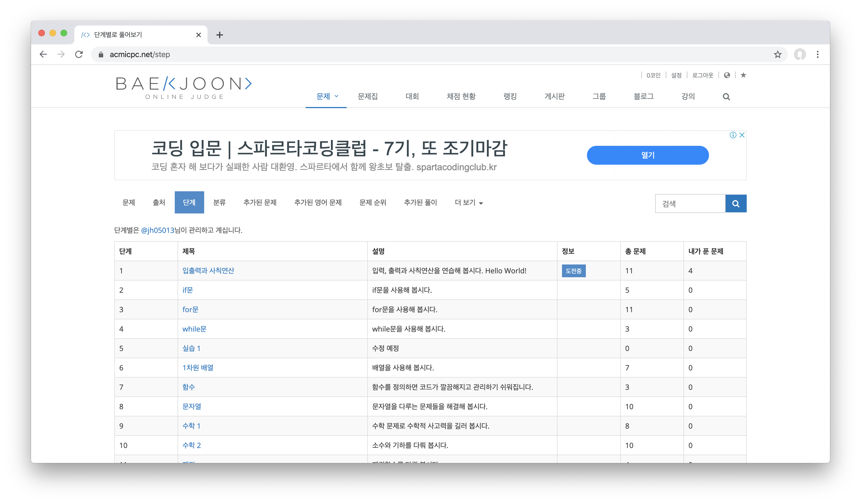This screenshot has height=504, width=861.
Task: Click the profile avatar icon in Chrome
Action: tap(799, 55)
